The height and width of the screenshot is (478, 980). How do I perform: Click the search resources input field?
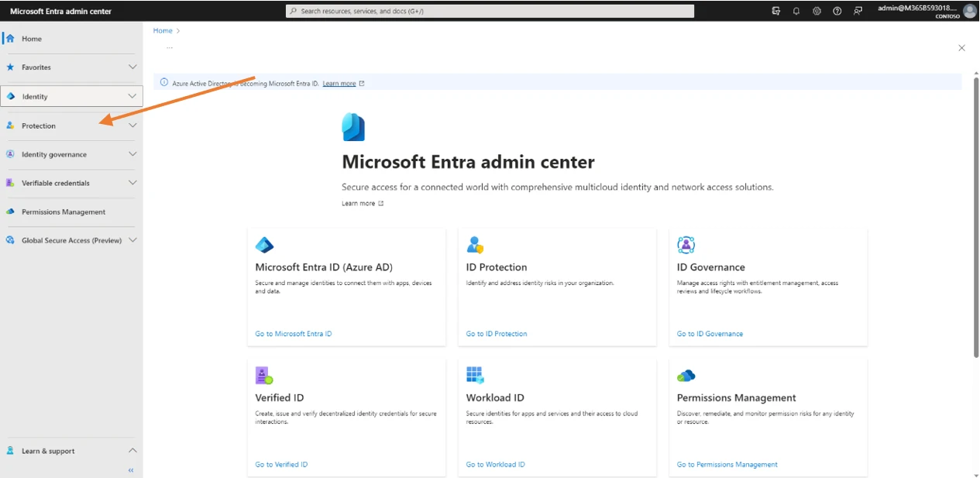coord(490,11)
